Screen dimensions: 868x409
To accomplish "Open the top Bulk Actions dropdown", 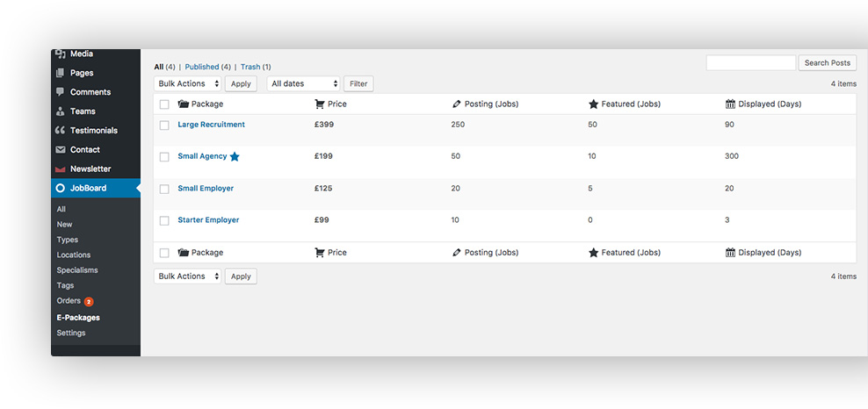I will tap(187, 83).
